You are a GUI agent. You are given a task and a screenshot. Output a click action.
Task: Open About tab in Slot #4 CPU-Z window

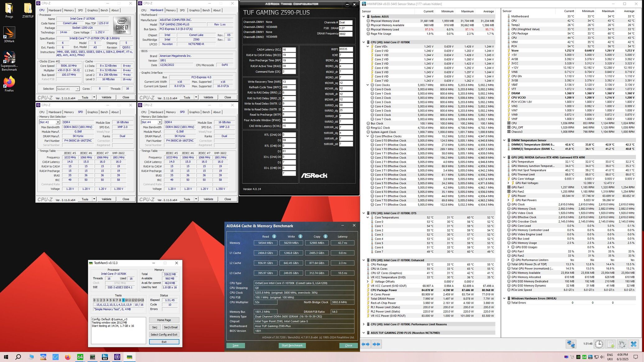[217, 112]
